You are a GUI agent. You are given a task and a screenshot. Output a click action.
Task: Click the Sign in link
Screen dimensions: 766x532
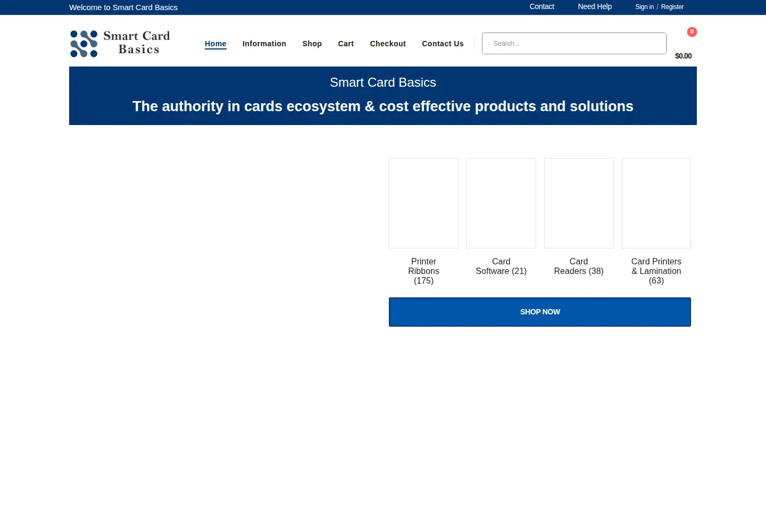[645, 7]
